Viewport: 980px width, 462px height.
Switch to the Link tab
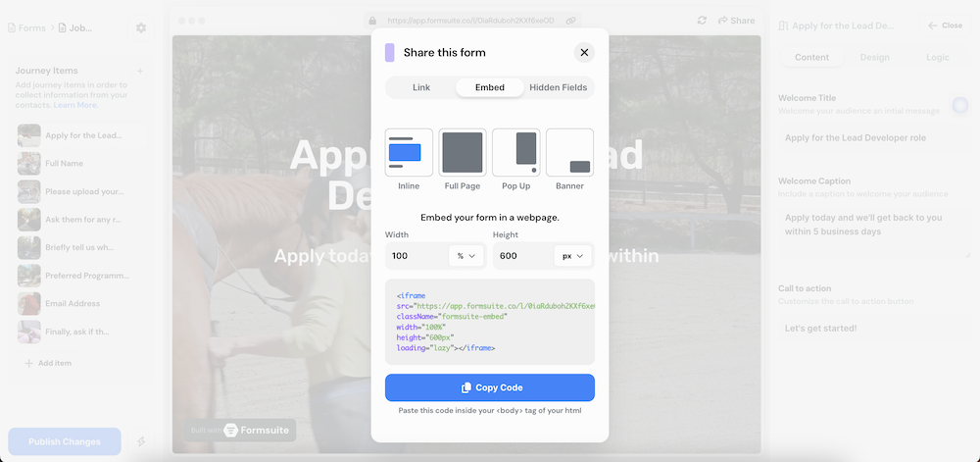(421, 87)
